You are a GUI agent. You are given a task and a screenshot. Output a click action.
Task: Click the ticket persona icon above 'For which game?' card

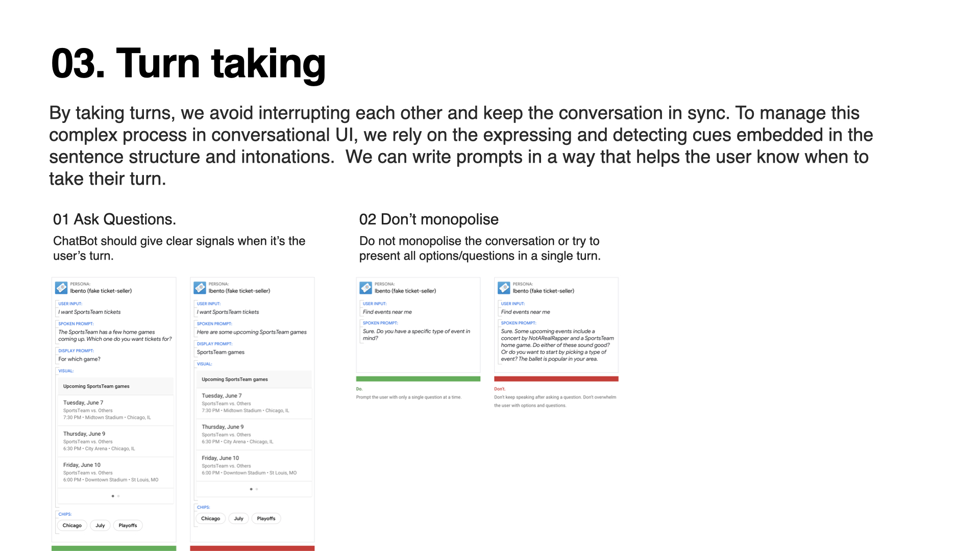61,288
